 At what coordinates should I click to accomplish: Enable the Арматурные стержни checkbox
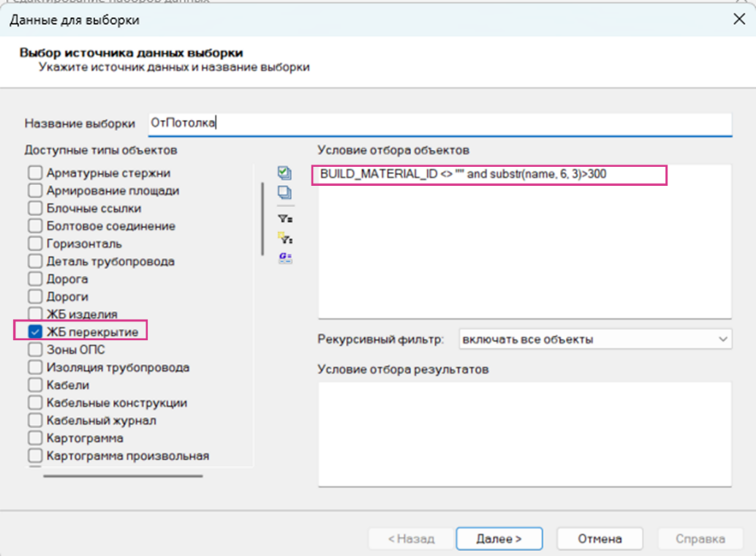35,173
